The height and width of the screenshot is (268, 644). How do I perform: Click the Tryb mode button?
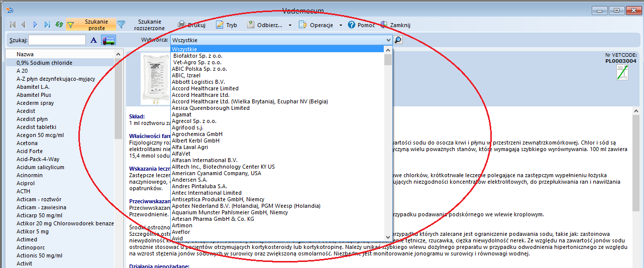(226, 25)
